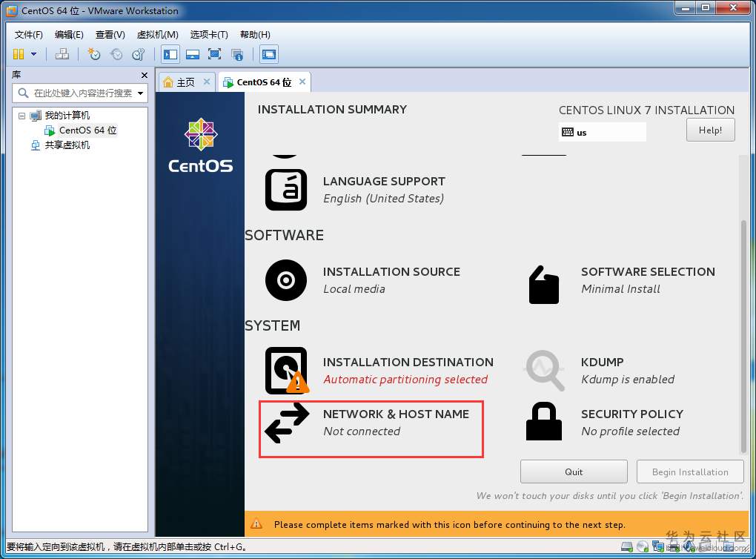Open Network & Host Name arrows icon
The image size is (756, 559).
pos(287,423)
